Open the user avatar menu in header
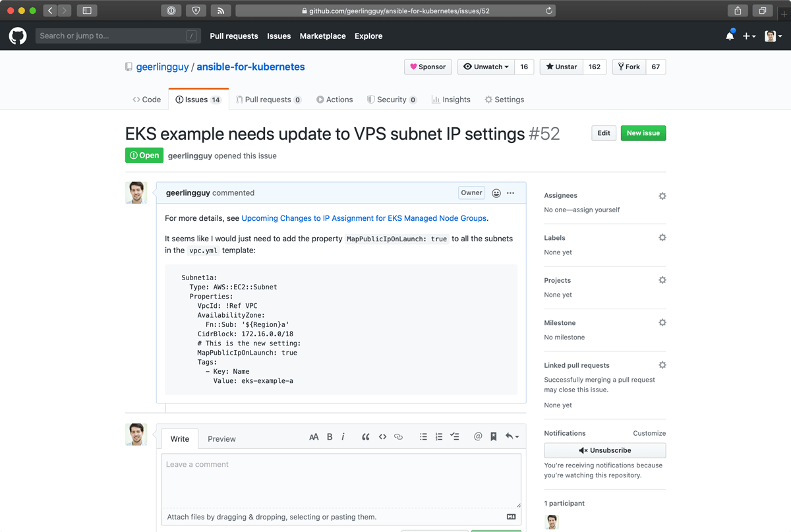 [x=773, y=36]
